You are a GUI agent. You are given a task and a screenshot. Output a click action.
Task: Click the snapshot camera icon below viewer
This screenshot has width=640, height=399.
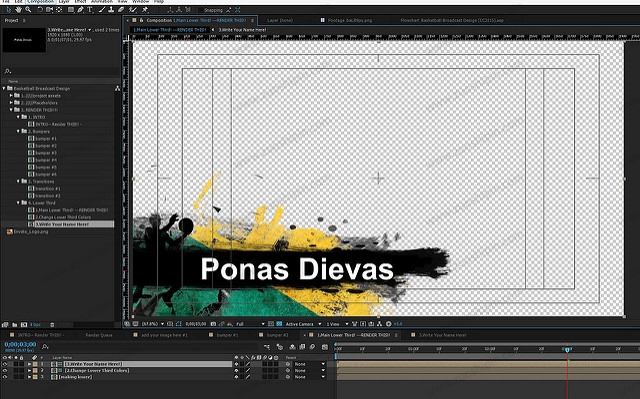pyautogui.click(x=213, y=324)
